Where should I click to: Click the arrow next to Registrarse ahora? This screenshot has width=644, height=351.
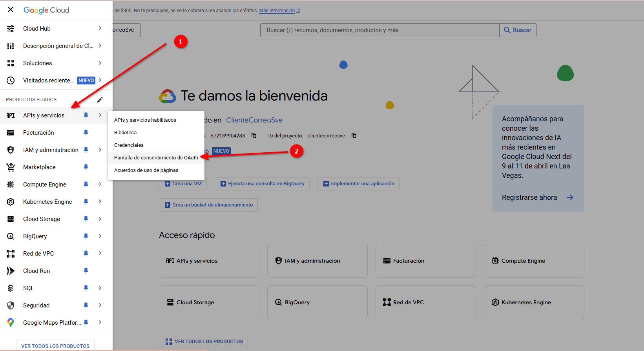click(x=570, y=197)
